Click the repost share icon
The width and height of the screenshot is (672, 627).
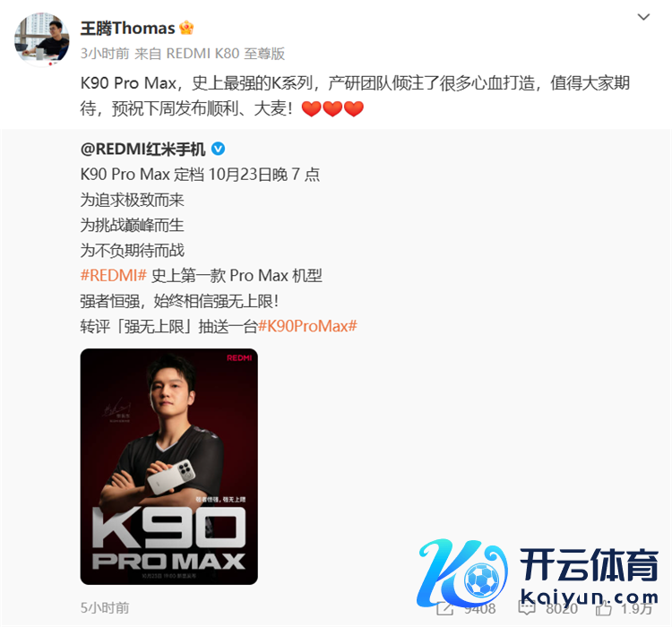click(x=444, y=608)
